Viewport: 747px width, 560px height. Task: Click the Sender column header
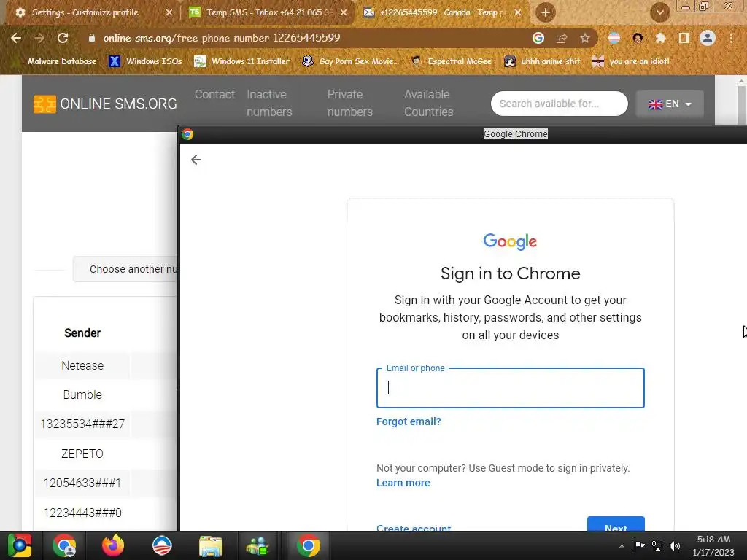pos(82,332)
